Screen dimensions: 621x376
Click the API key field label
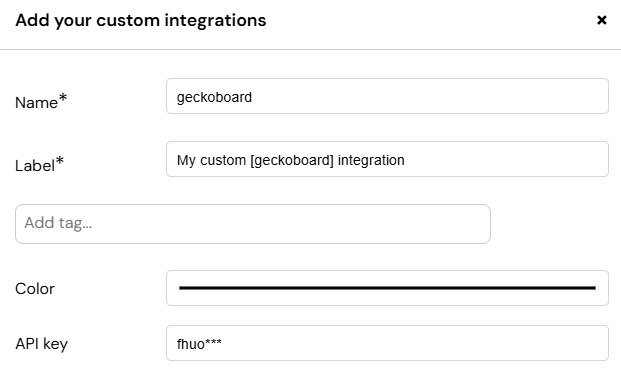(x=42, y=344)
